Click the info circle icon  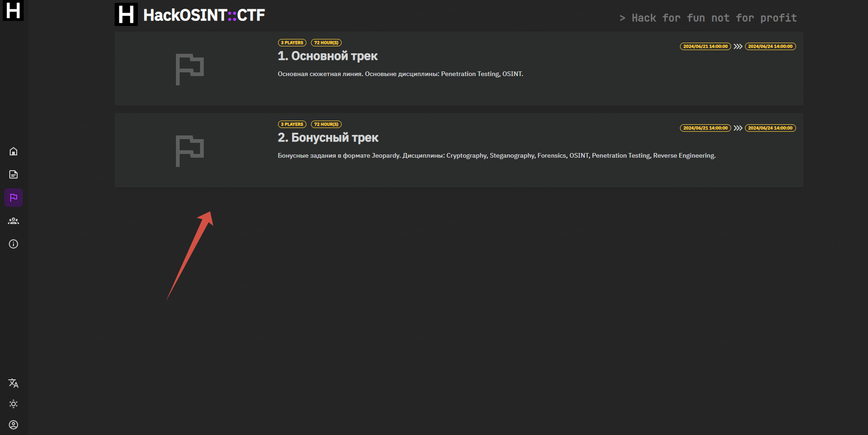(13, 244)
